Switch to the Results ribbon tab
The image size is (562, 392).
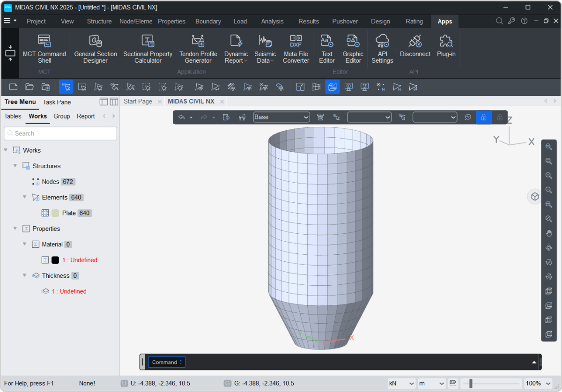[x=309, y=21]
